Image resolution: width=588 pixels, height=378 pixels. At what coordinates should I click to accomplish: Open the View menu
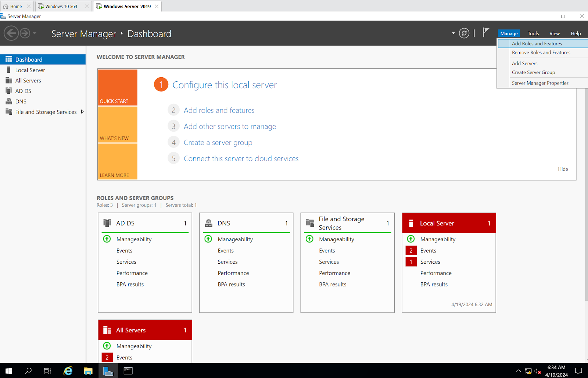(x=555, y=33)
